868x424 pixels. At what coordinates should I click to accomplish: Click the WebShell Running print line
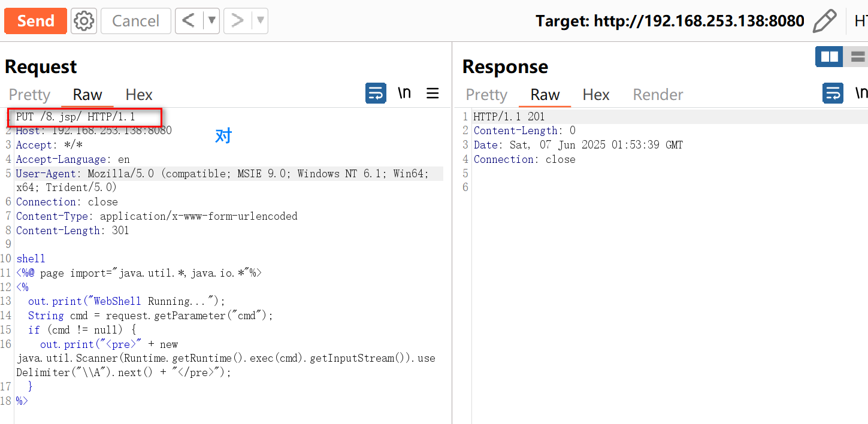tap(126, 301)
